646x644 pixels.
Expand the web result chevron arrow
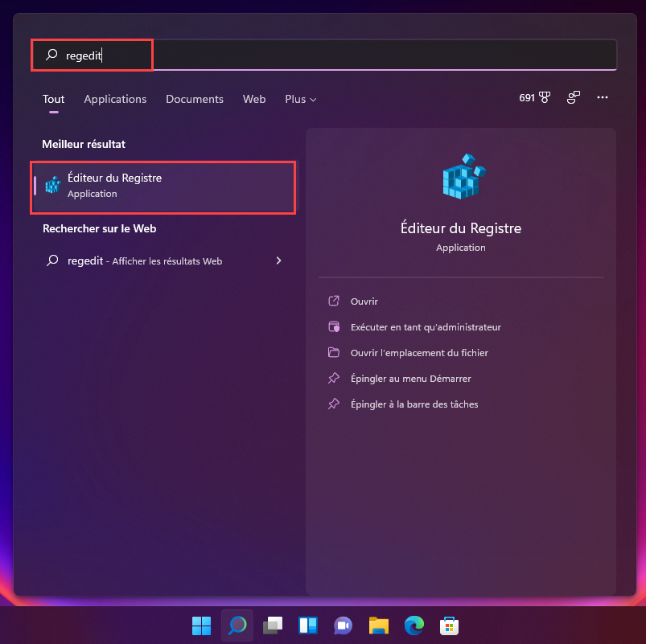click(x=279, y=260)
